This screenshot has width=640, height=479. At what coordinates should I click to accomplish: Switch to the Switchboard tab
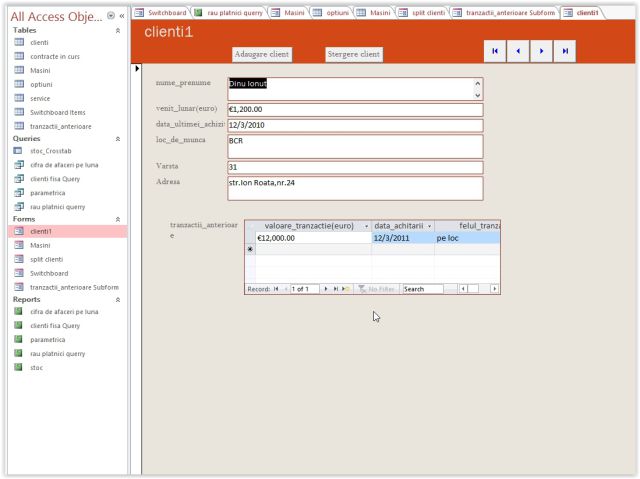click(162, 13)
